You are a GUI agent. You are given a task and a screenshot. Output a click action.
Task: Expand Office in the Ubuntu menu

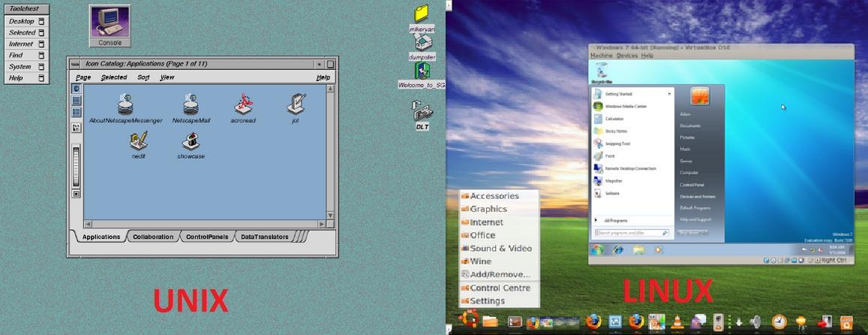click(x=500, y=235)
